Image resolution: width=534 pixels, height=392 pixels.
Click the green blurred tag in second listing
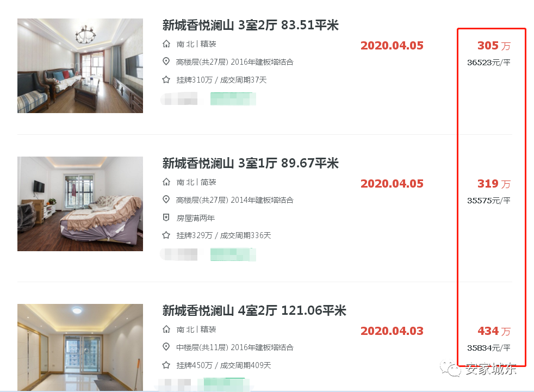click(x=233, y=254)
